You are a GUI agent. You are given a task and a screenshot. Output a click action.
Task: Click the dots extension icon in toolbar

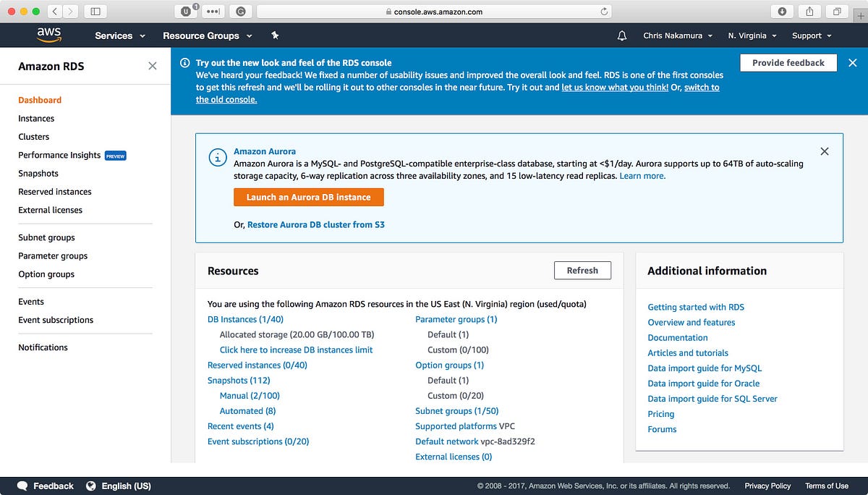click(213, 12)
